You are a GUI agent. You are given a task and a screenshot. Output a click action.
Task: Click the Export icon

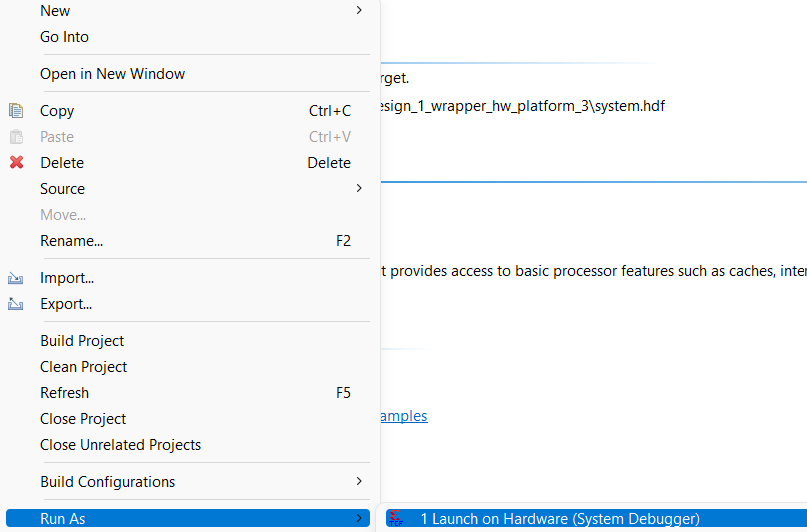(16, 305)
